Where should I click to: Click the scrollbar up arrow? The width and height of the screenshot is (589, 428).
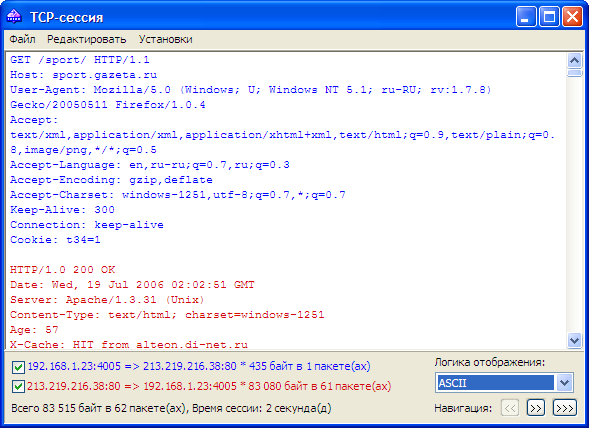click(574, 60)
